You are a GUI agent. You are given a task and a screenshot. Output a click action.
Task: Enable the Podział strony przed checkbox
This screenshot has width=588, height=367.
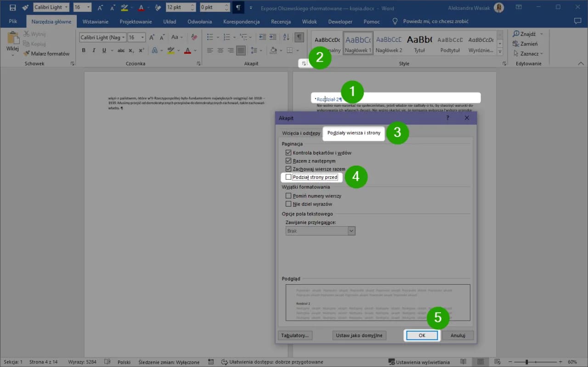pyautogui.click(x=288, y=177)
